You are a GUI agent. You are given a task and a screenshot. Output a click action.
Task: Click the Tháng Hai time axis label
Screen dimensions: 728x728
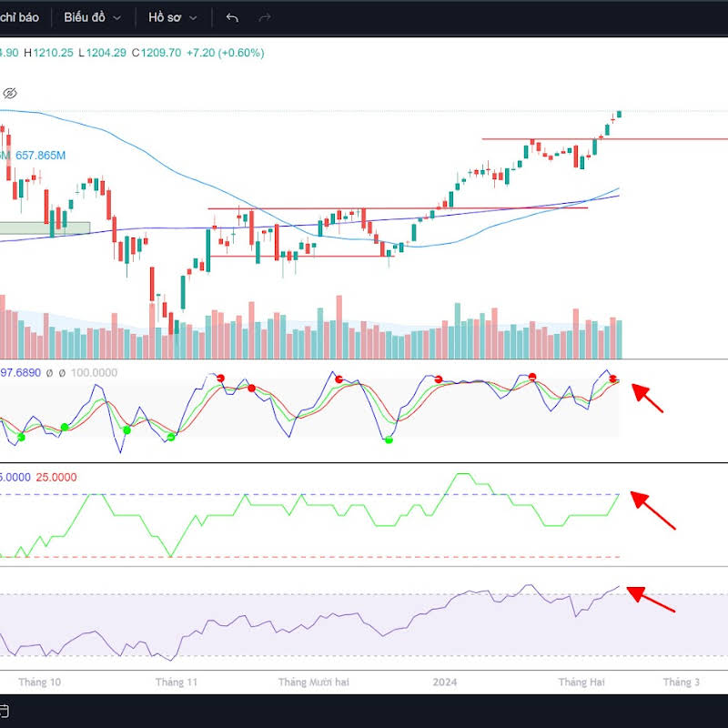581,682
